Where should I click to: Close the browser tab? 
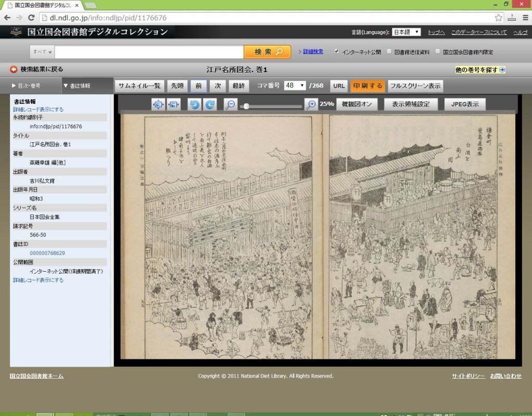(x=77, y=5)
